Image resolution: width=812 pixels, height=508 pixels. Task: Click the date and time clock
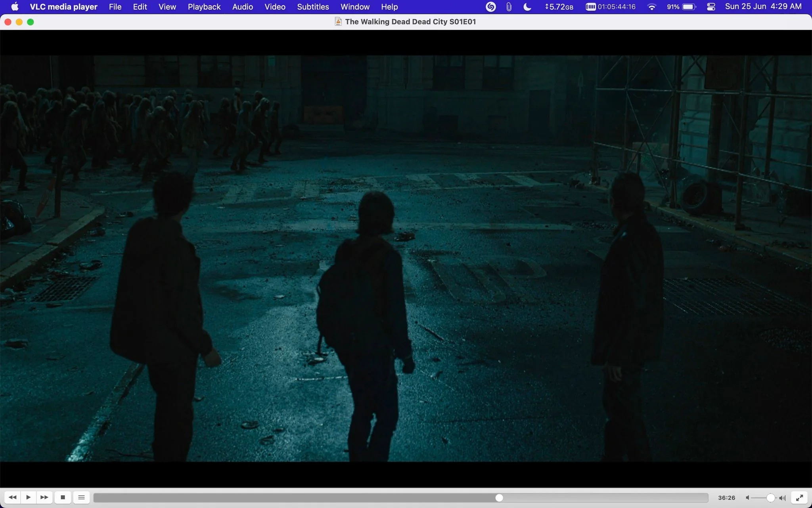(763, 7)
